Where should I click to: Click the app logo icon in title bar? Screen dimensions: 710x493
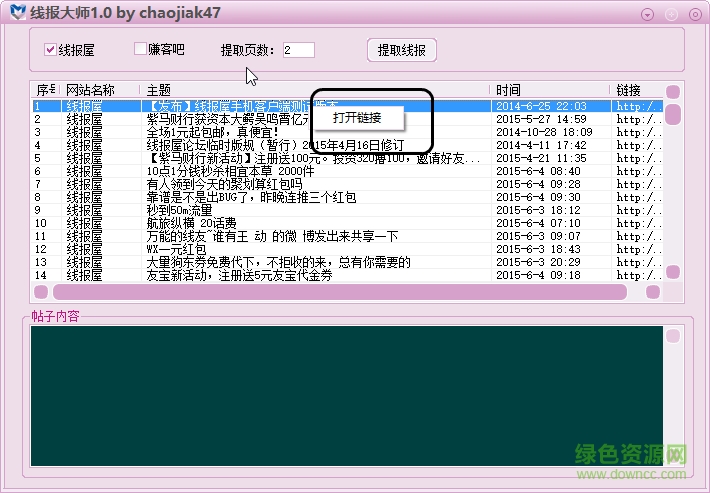pyautogui.click(x=17, y=12)
